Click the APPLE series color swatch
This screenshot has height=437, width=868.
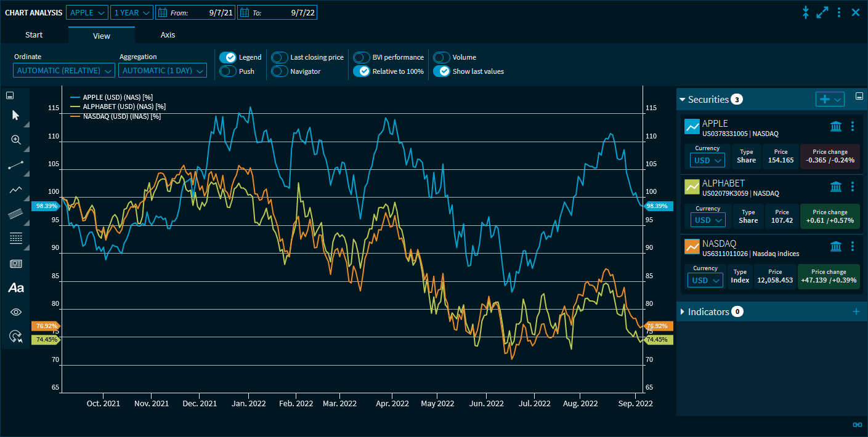pos(692,126)
